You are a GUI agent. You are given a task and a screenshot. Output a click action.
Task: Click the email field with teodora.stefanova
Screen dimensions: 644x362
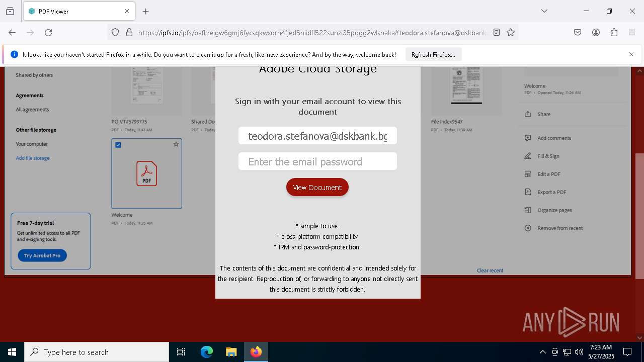point(317,136)
